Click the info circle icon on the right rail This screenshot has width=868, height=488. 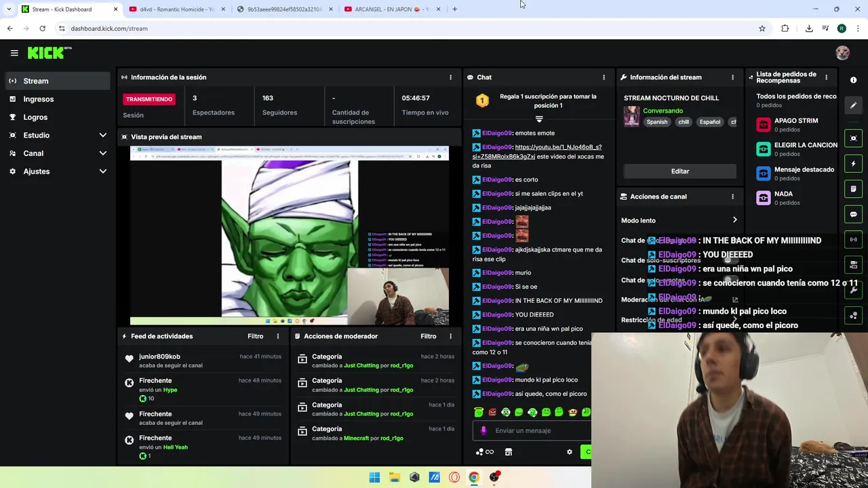tap(853, 80)
